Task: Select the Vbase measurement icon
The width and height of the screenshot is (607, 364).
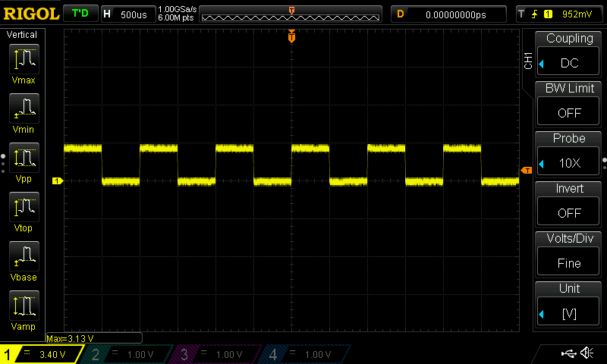Action: [x=24, y=256]
